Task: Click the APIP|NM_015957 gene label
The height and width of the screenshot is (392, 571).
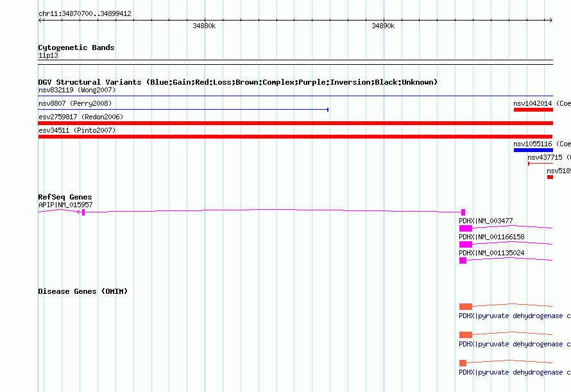Action: (x=65, y=205)
